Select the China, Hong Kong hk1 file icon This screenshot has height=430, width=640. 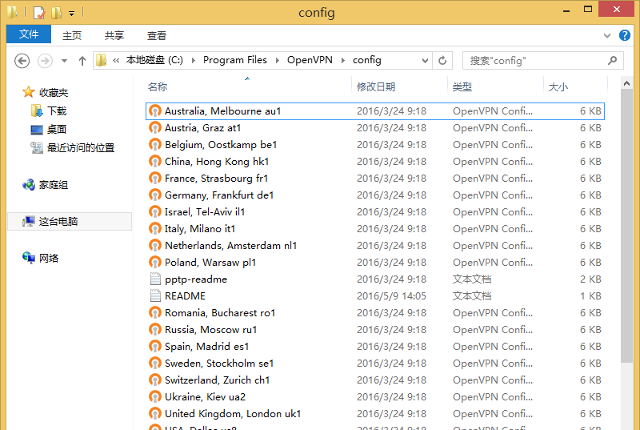tap(155, 162)
